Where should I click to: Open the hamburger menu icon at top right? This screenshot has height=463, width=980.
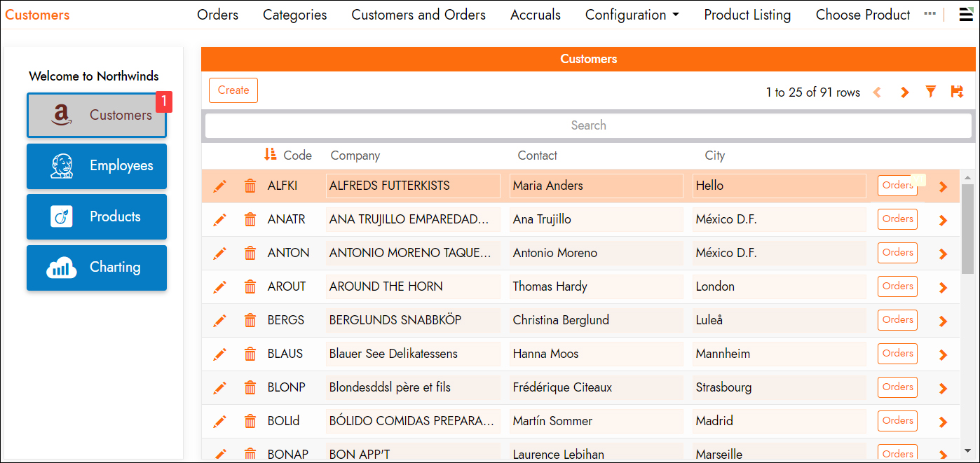[x=966, y=15]
